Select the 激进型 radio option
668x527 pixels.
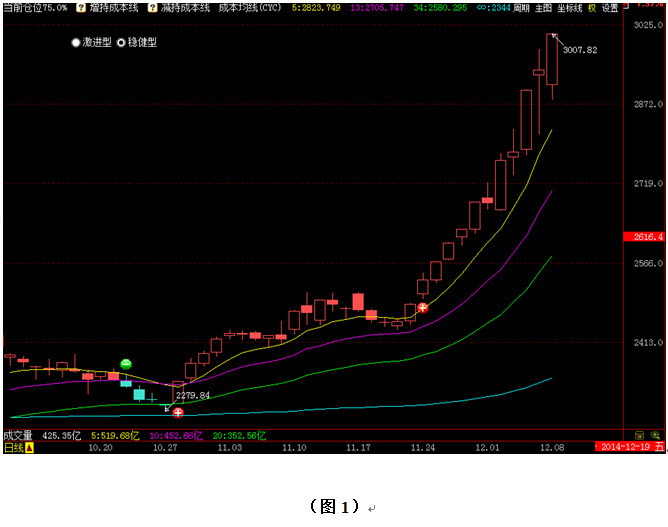(x=91, y=43)
